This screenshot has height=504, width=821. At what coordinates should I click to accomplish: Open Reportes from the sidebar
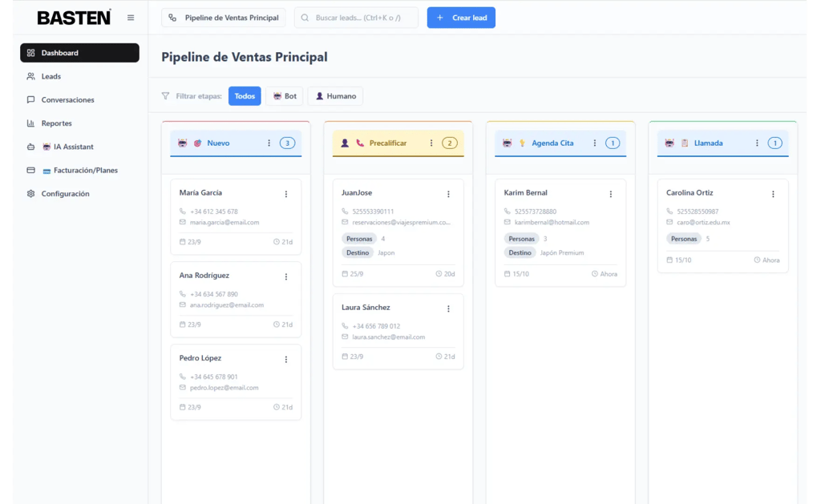coord(57,123)
